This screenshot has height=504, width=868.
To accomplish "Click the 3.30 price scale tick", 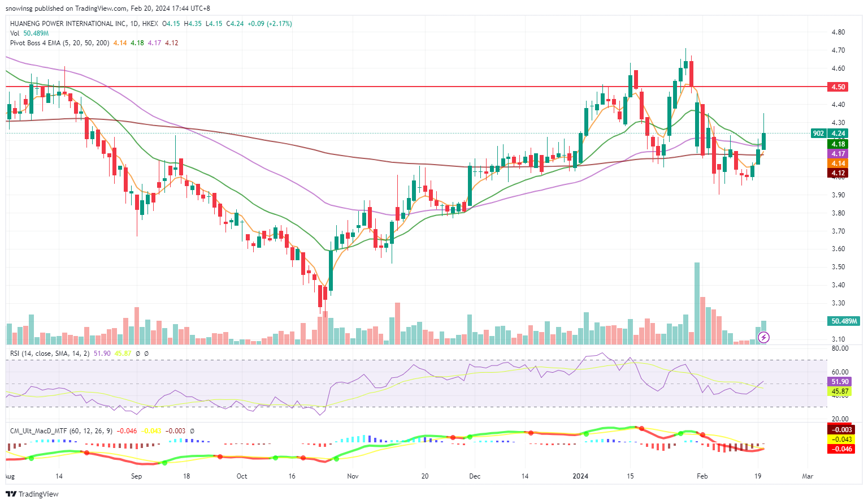I will (839, 303).
